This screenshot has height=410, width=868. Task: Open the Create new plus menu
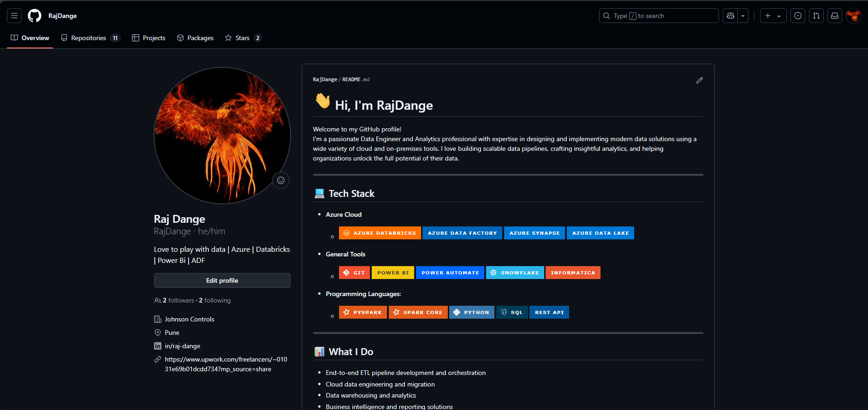pos(773,16)
